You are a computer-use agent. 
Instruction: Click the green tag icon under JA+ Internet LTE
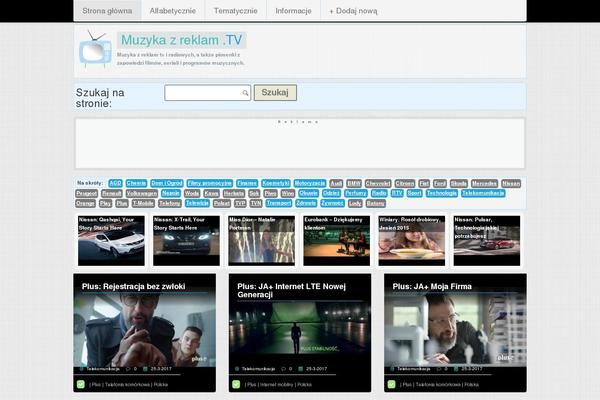coord(236,384)
